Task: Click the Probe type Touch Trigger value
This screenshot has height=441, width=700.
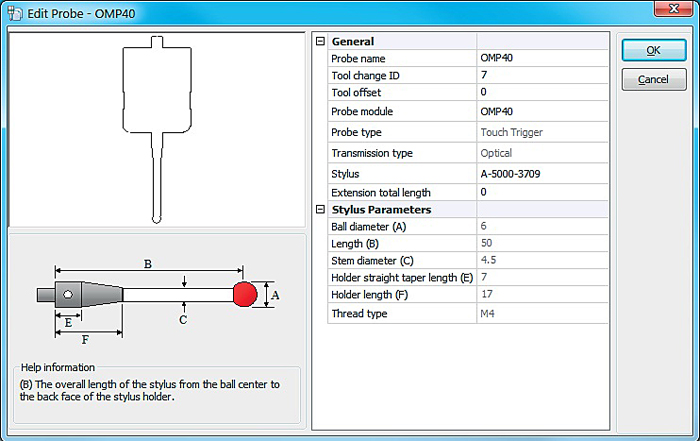Action: point(542,132)
